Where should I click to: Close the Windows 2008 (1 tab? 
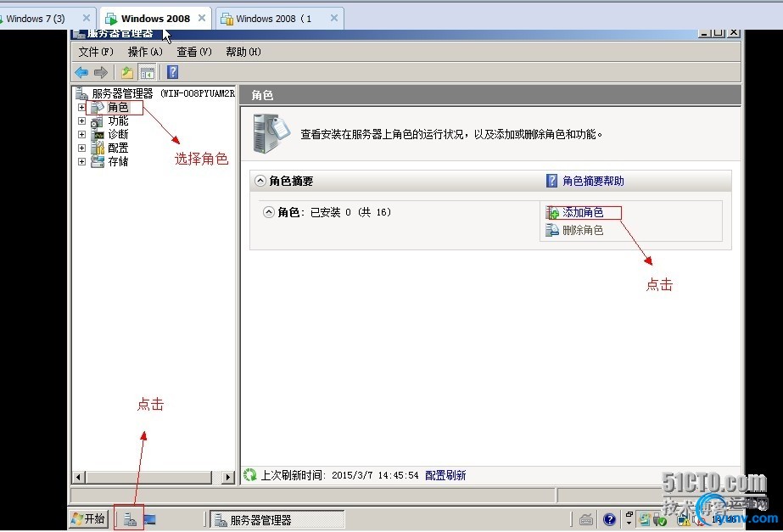(334, 18)
